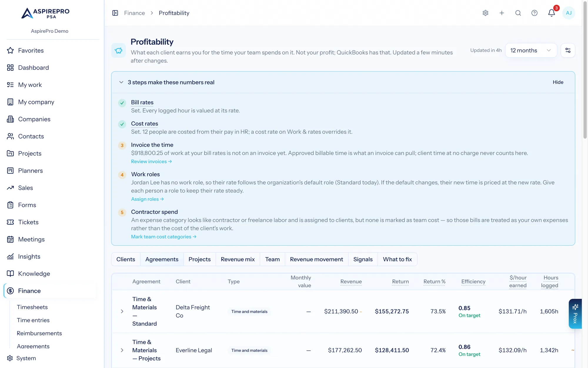Open the Revenue movement tab
This screenshot has width=588, height=368.
pyautogui.click(x=316, y=259)
